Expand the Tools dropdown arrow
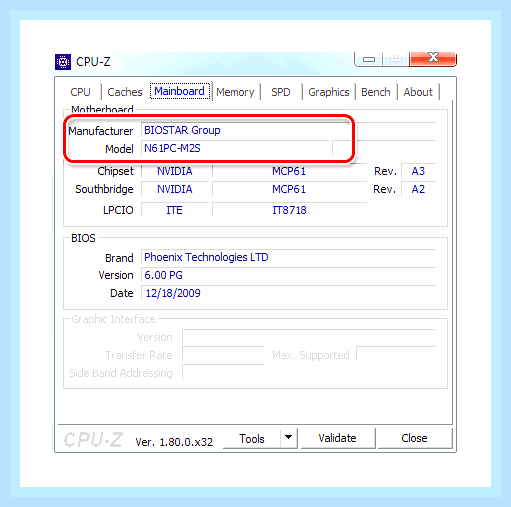 click(289, 438)
